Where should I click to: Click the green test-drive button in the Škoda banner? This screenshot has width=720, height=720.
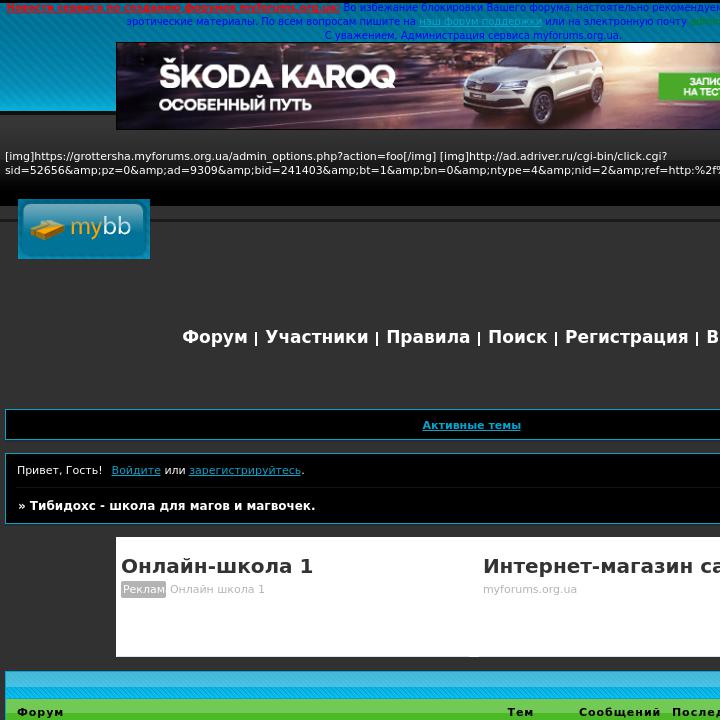pos(689,86)
